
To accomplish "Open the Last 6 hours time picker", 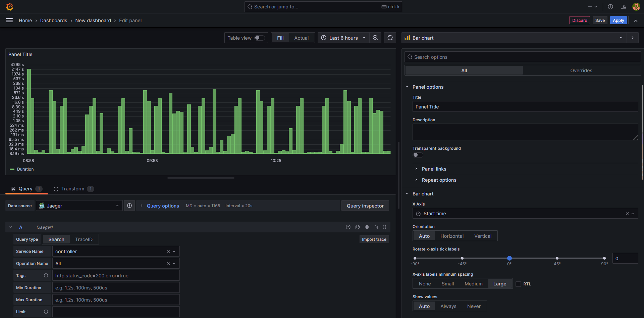I will [x=343, y=38].
